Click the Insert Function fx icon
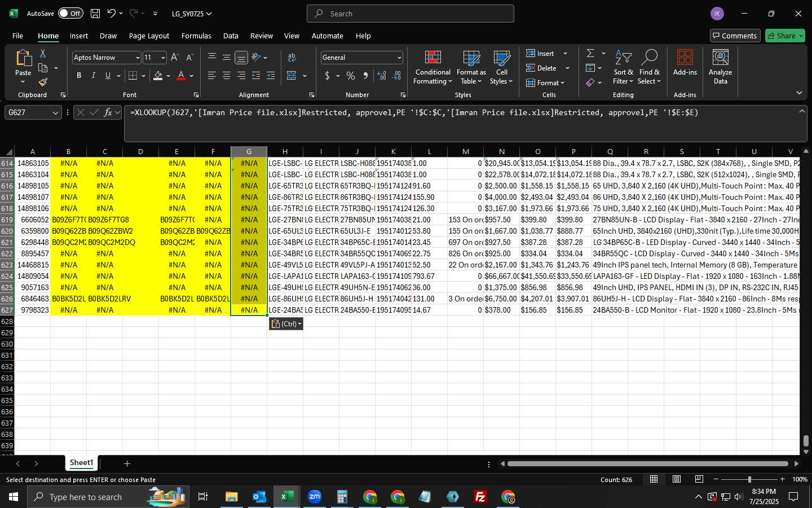This screenshot has width=812, height=508. 108,112
